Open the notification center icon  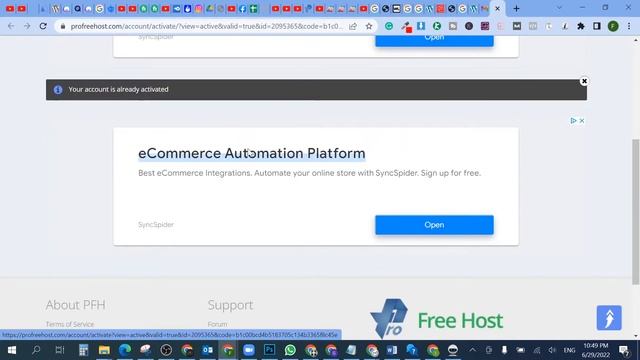pyautogui.click(x=624, y=350)
